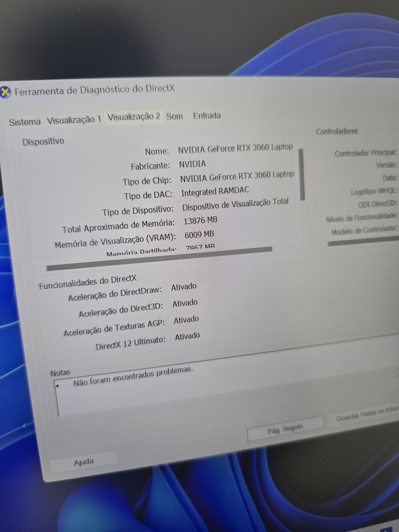Click DirectX 12 Ultimato Ativado value
The height and width of the screenshot is (532, 399).
pyautogui.click(x=188, y=336)
